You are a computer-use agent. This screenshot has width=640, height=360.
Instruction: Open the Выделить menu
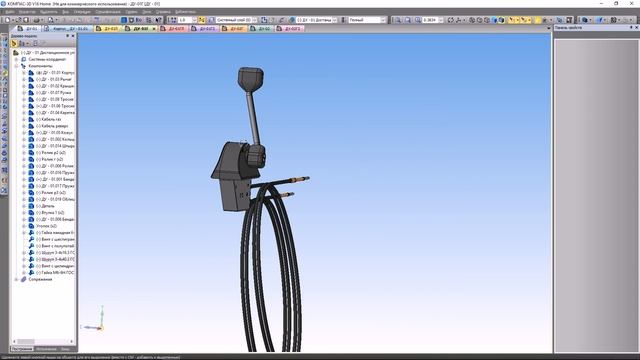point(49,12)
